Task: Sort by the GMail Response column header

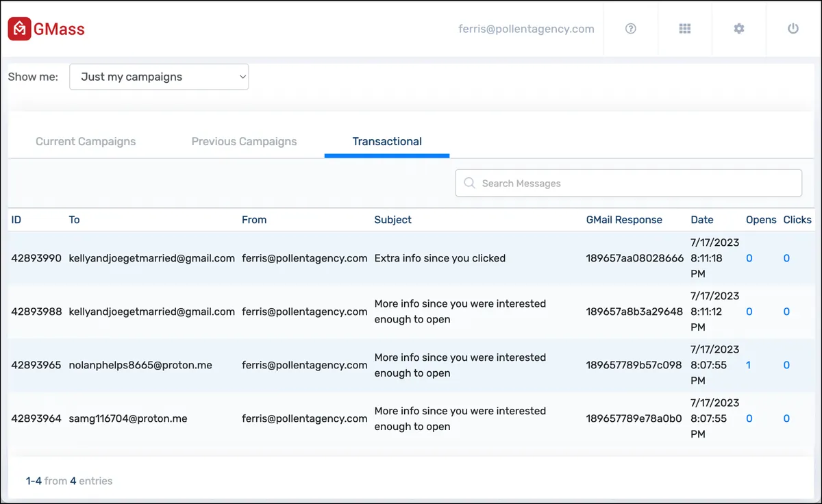Action: (624, 220)
